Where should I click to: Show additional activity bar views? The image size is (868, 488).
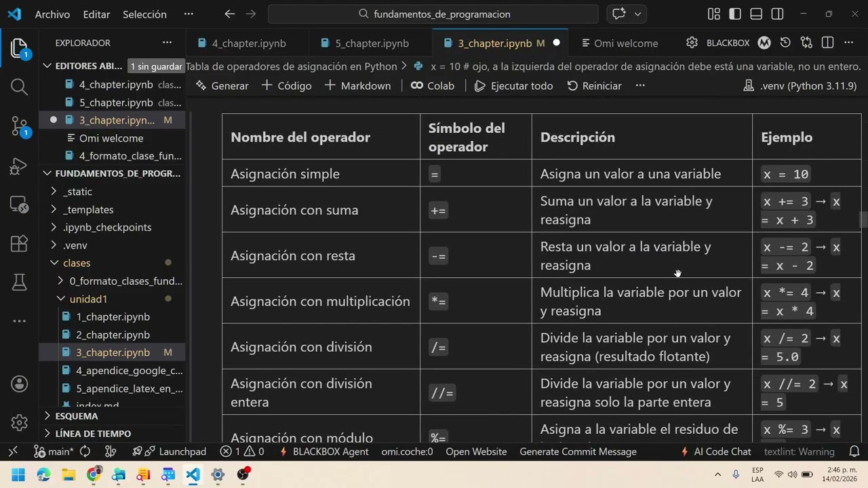point(19,321)
